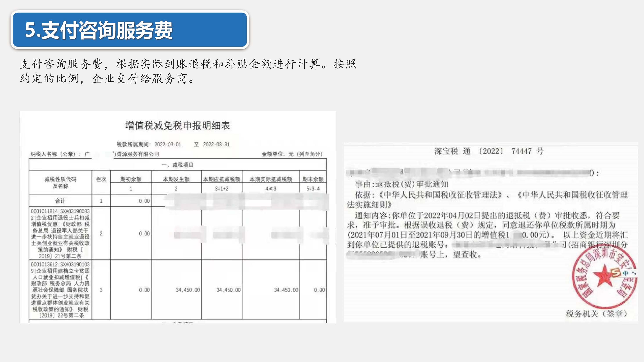Viewport: 644px width, 362px height.
Task: Click '税务机关(签章)' signature label
Action: coord(597,314)
